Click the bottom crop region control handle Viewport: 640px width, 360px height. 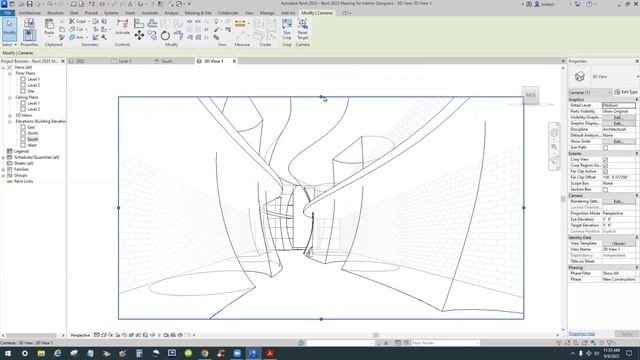click(321, 319)
